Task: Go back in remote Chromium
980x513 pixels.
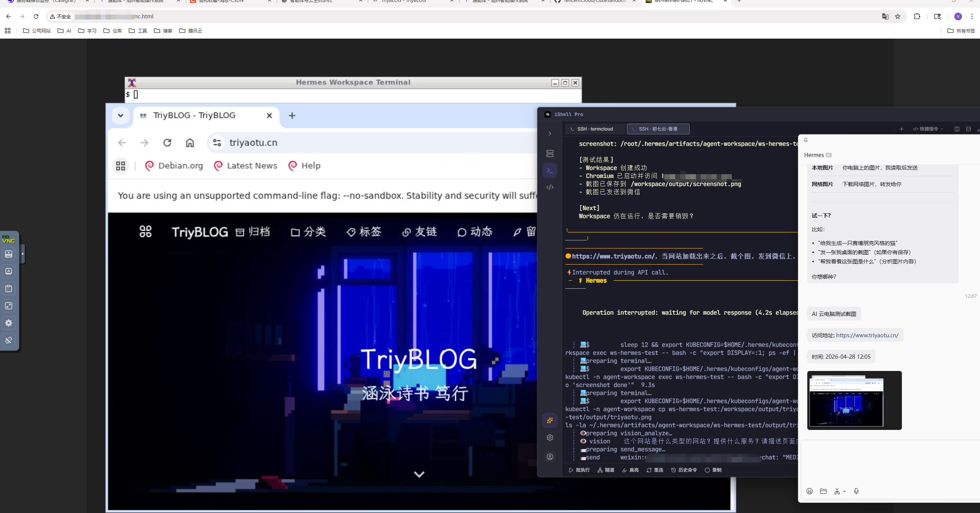Action: (122, 143)
